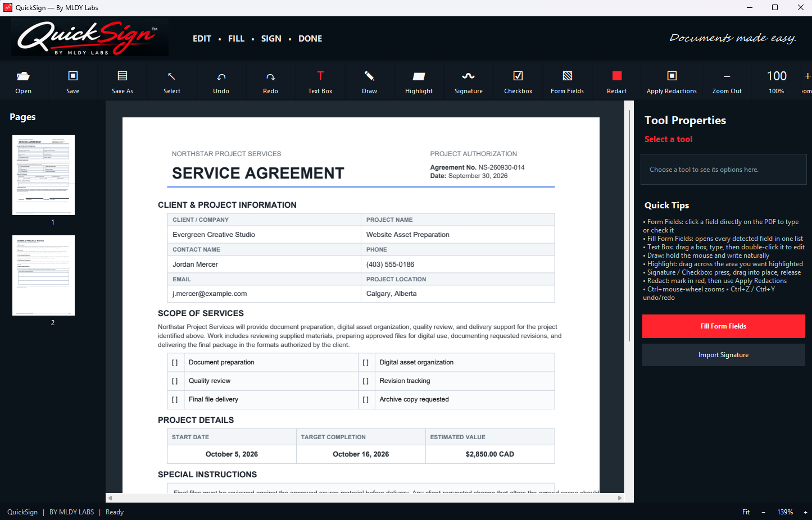
Task: Select the Text Box tool
Action: coord(320,81)
